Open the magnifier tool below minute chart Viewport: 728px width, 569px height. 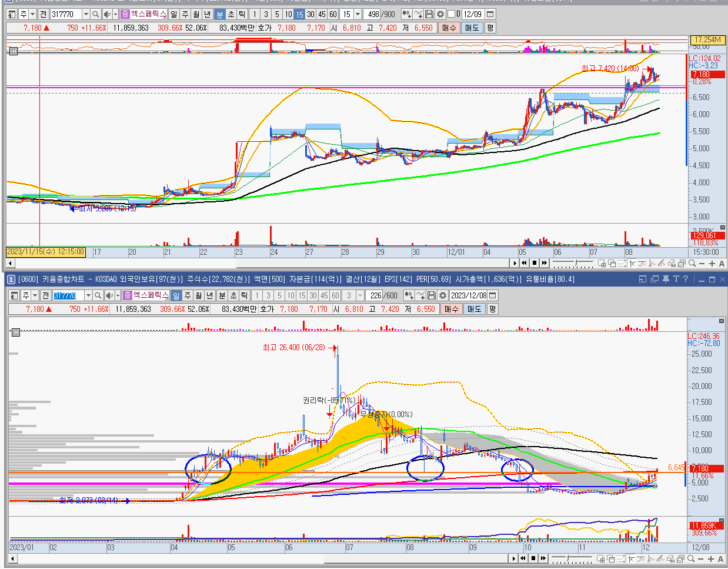click(692, 263)
